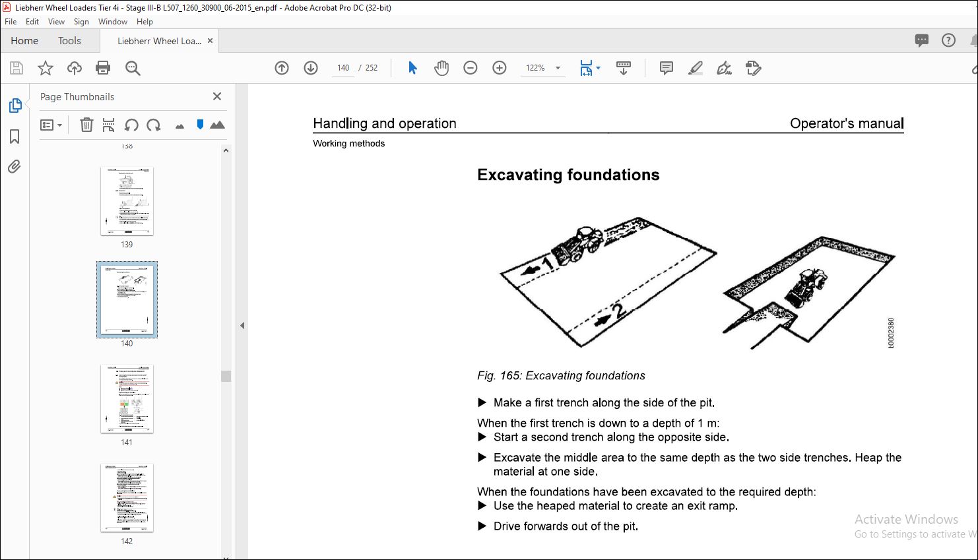Print the document with printer icon
978x560 pixels.
(103, 68)
